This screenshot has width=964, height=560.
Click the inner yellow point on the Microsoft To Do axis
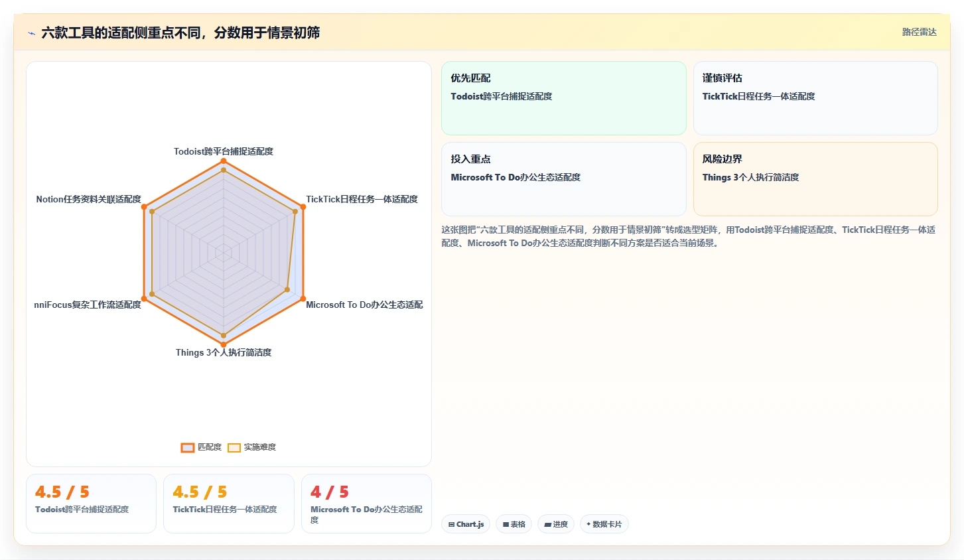point(287,289)
